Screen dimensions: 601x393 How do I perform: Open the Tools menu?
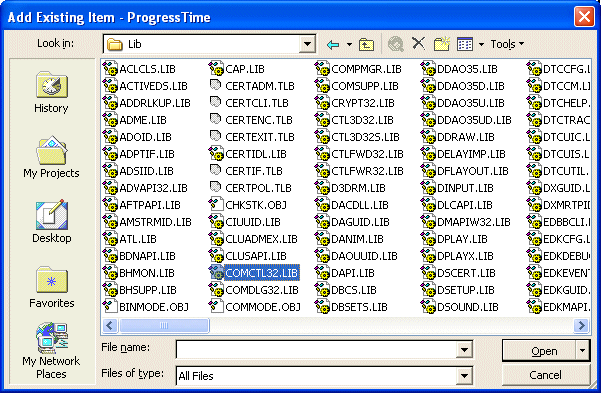click(x=507, y=44)
